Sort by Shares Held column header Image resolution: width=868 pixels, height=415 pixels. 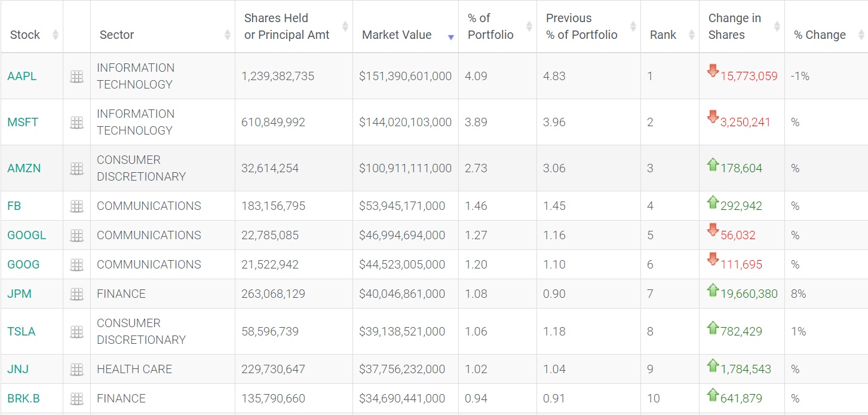287,26
